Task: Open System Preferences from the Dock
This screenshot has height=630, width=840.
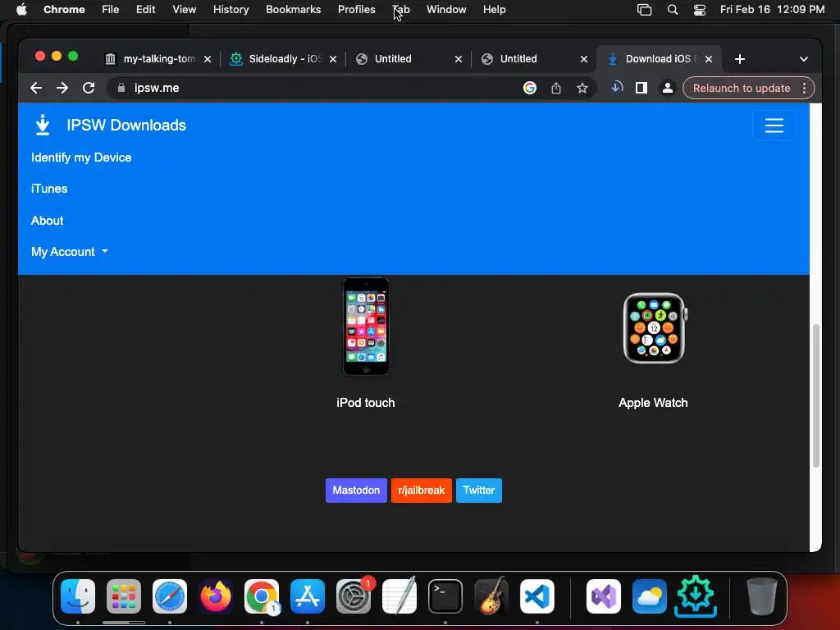Action: [354, 596]
